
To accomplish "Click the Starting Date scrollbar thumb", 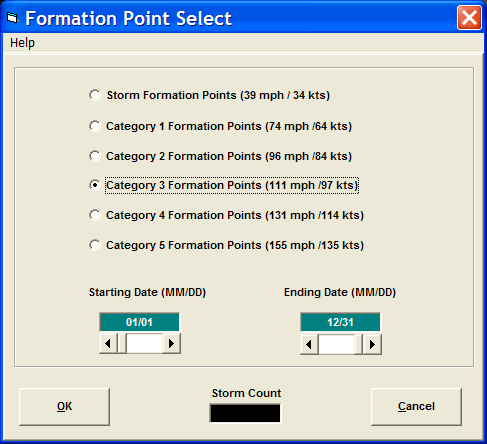I will click(x=122, y=343).
